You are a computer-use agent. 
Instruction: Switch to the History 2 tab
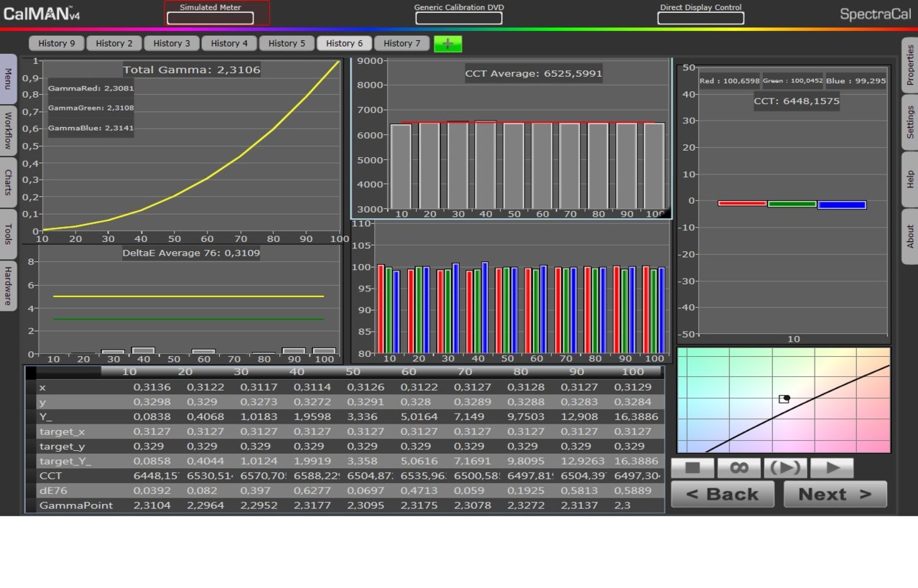click(x=114, y=43)
